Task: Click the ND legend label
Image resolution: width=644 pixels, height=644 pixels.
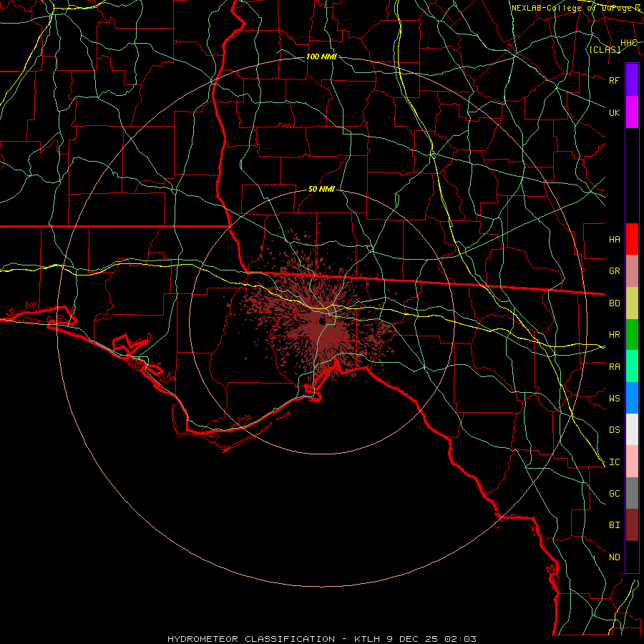Action: 614,557
